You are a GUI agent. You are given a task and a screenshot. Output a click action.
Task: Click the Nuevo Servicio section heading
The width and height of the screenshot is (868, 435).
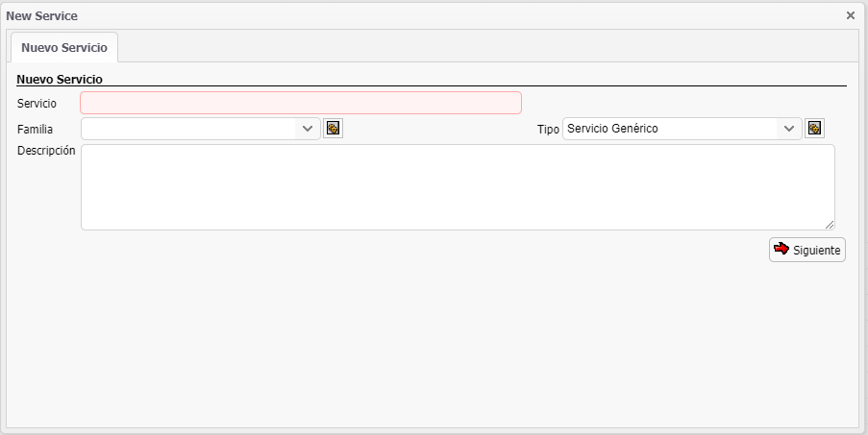click(x=60, y=79)
